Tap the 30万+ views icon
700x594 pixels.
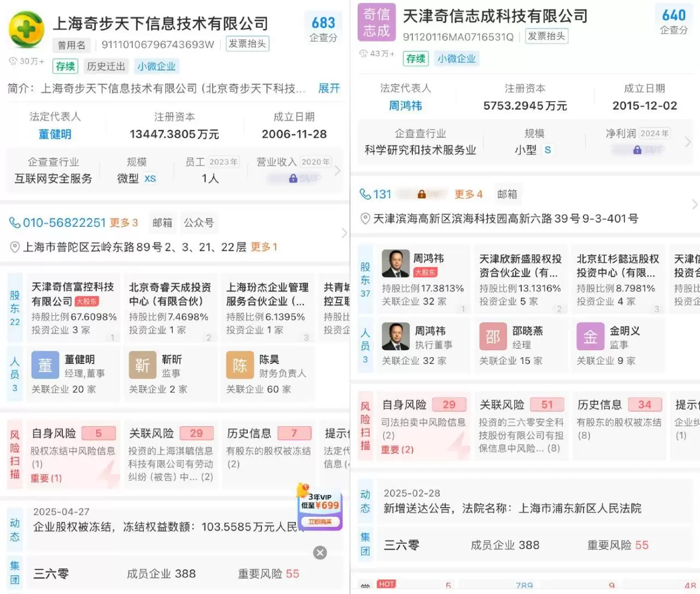point(13,61)
